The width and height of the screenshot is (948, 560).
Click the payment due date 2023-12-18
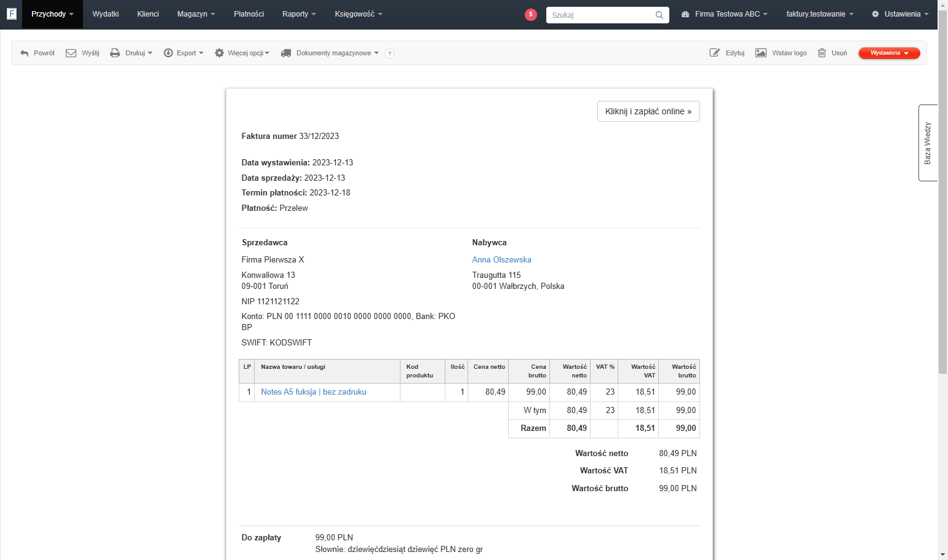330,193
